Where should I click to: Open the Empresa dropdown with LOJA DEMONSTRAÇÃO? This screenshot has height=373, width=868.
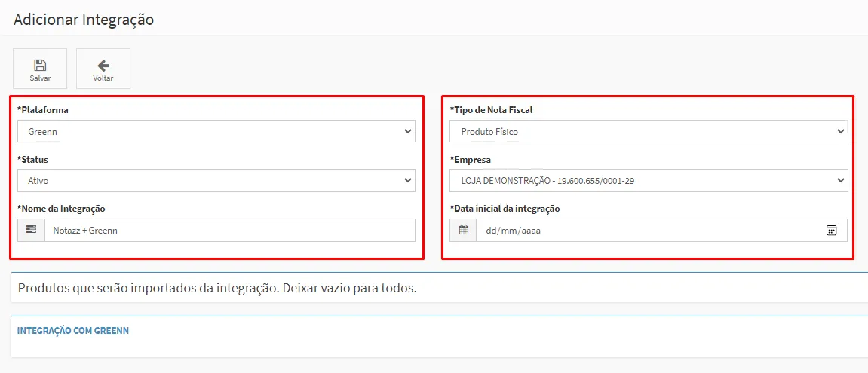click(649, 180)
